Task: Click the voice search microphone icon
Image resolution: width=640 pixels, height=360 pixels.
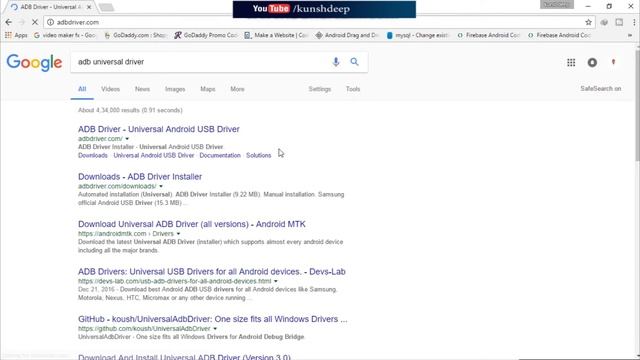Action: tap(336, 62)
